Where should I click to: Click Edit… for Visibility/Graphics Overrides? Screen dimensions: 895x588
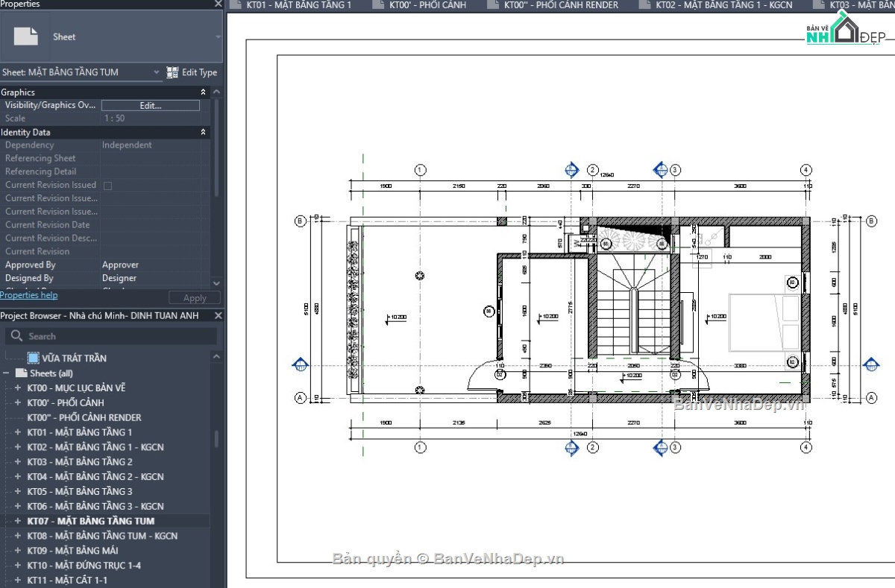coord(151,105)
